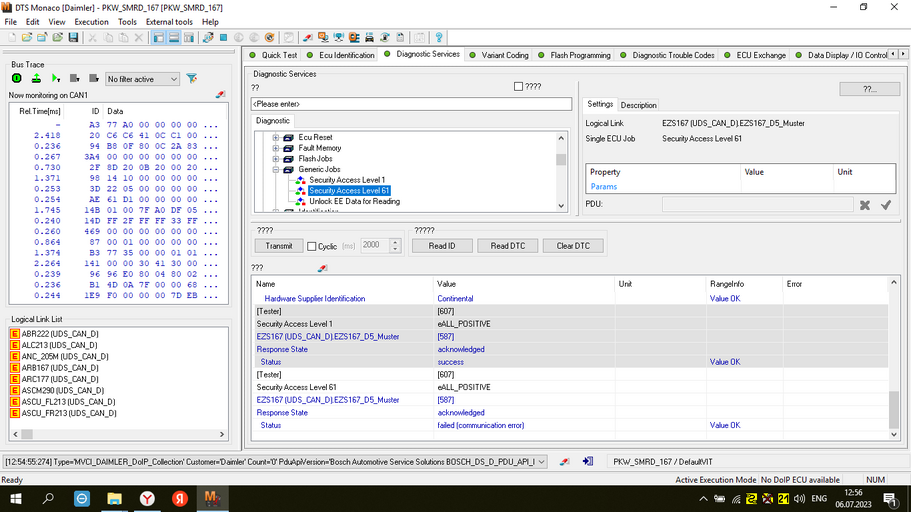Click the green upload arrow Bus Trace icon
Image resolution: width=911 pixels, height=512 pixels.
[36, 78]
